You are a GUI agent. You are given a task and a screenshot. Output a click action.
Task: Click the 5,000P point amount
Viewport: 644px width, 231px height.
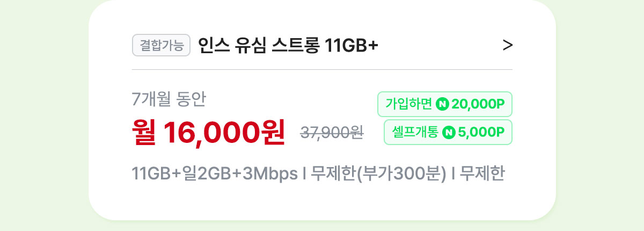[x=481, y=132]
